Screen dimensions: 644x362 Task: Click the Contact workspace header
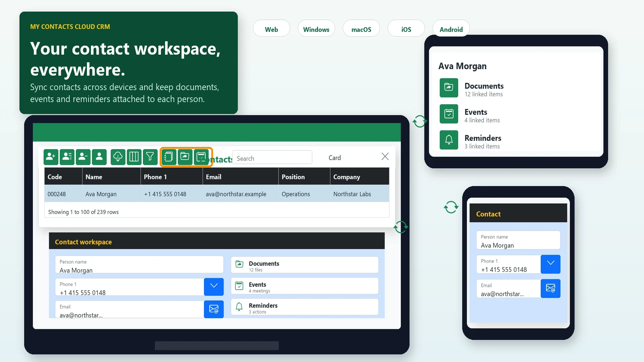[217, 241]
